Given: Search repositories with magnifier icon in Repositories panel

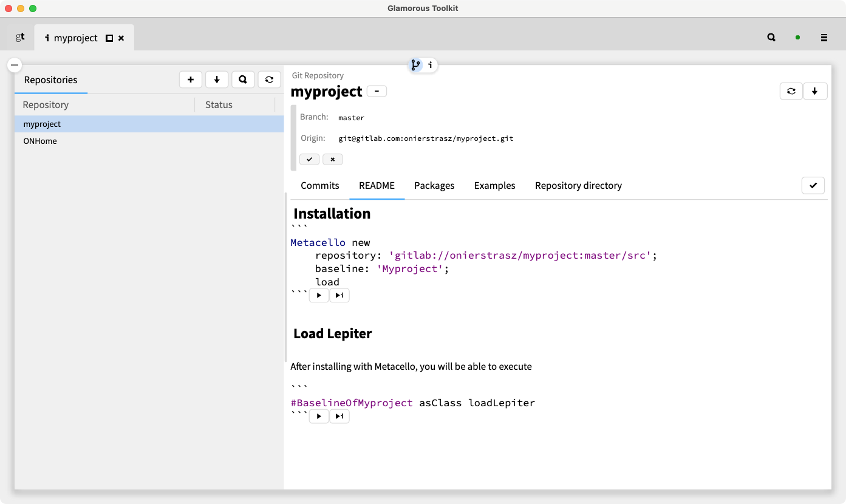Looking at the screenshot, I should coord(243,80).
